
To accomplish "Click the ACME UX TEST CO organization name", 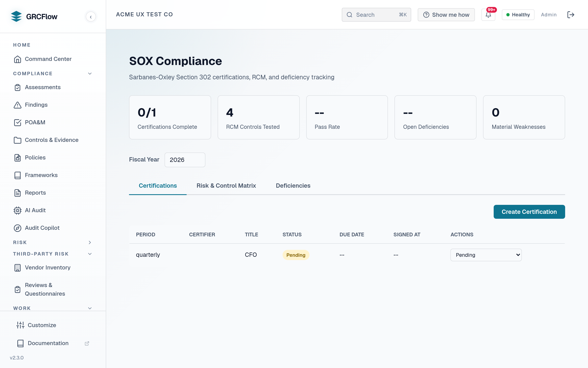I will pos(144,14).
